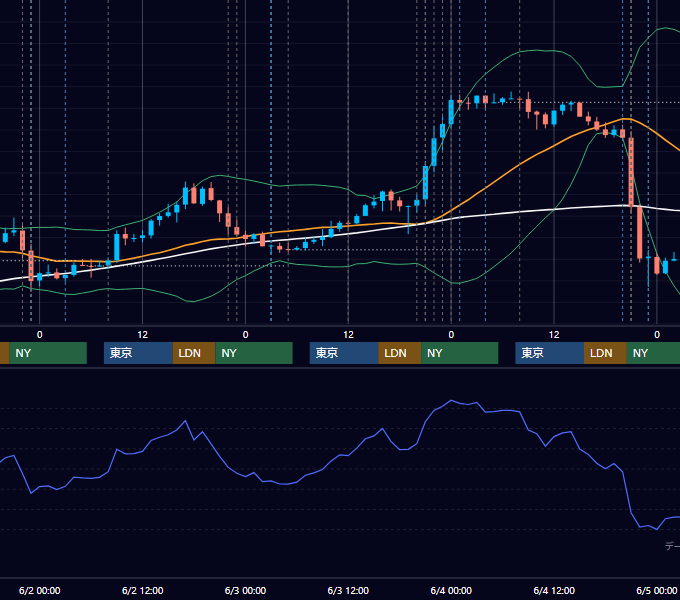Click the 6/4 00:00 date label
Viewport: 680px width, 600px height.
451,590
